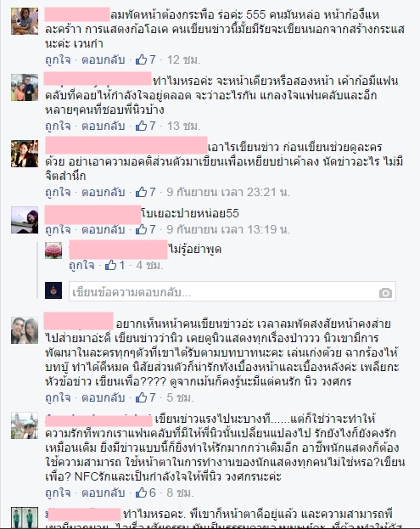Reply to the comment posted 8 ชม. ago
The width and height of the screenshot is (420, 529).
coord(104,492)
